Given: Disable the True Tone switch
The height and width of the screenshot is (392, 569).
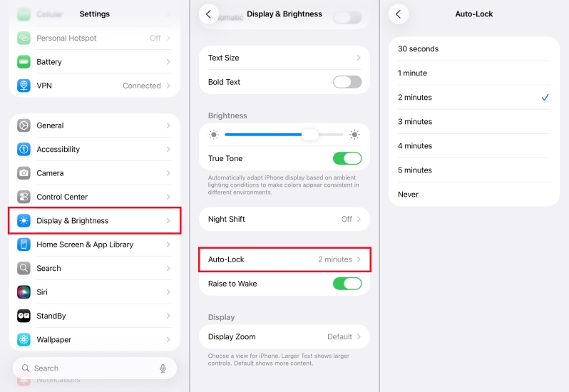Looking at the screenshot, I should pos(347,158).
